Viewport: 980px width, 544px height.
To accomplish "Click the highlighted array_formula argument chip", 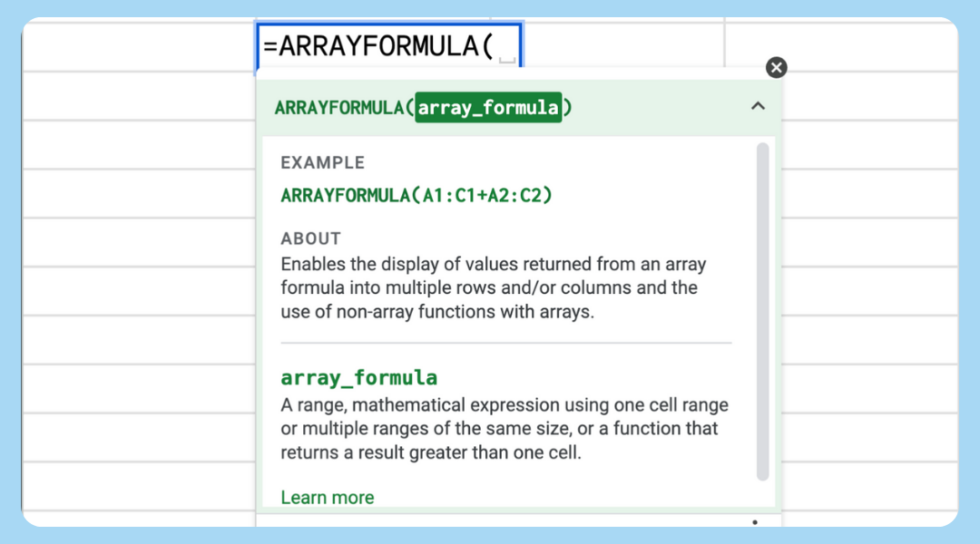I will tap(488, 108).
